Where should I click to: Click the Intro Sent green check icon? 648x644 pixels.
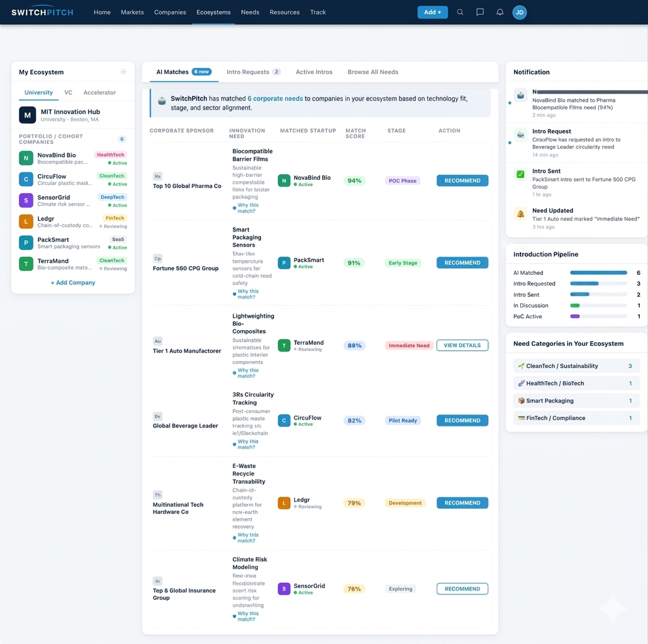click(x=520, y=174)
